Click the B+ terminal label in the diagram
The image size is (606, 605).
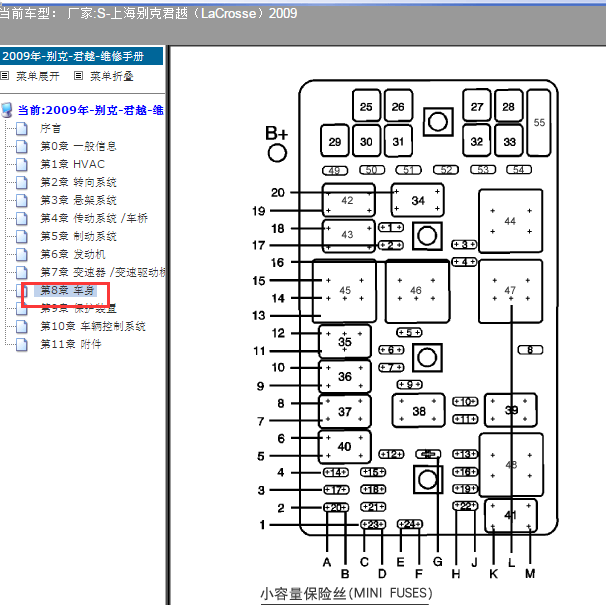point(276,133)
